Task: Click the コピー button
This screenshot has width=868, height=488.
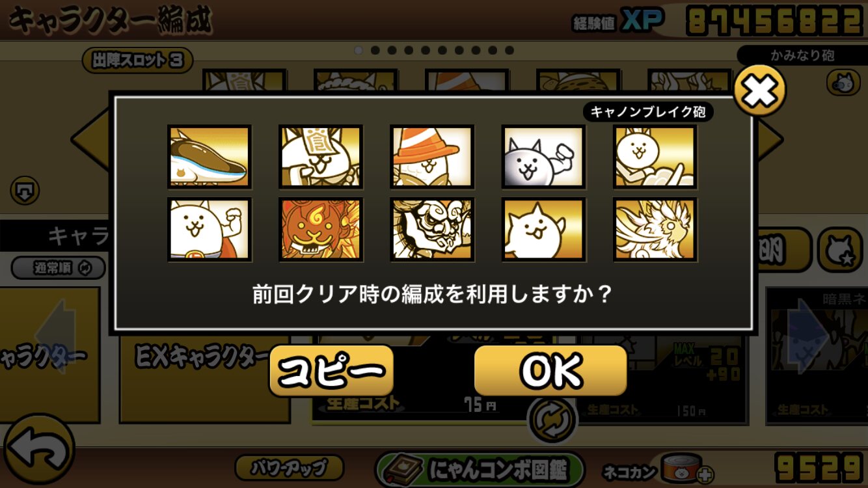Action: (x=331, y=371)
